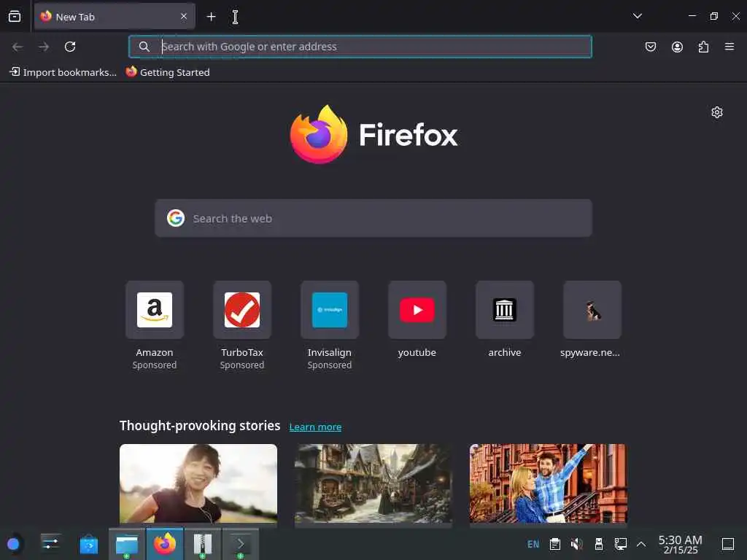Click the EN keyboard layout indicator
Viewport: 747px width, 560px height.
tap(533, 544)
